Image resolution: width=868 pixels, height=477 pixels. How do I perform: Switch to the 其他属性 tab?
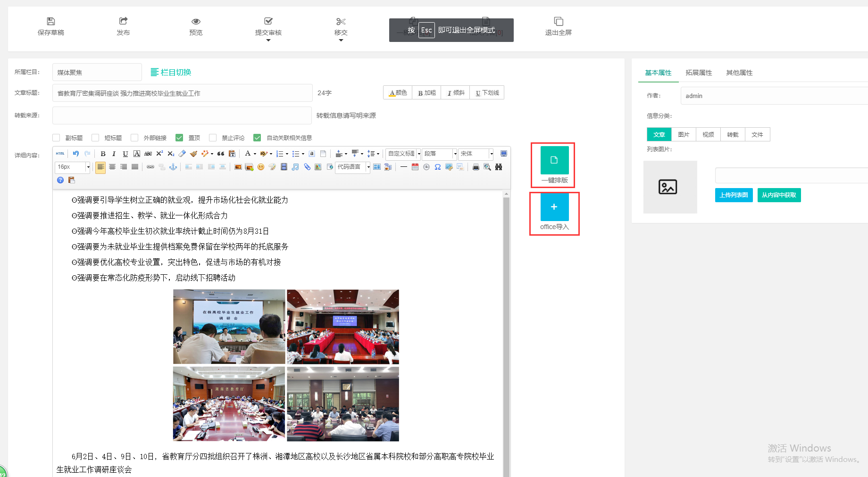point(739,73)
